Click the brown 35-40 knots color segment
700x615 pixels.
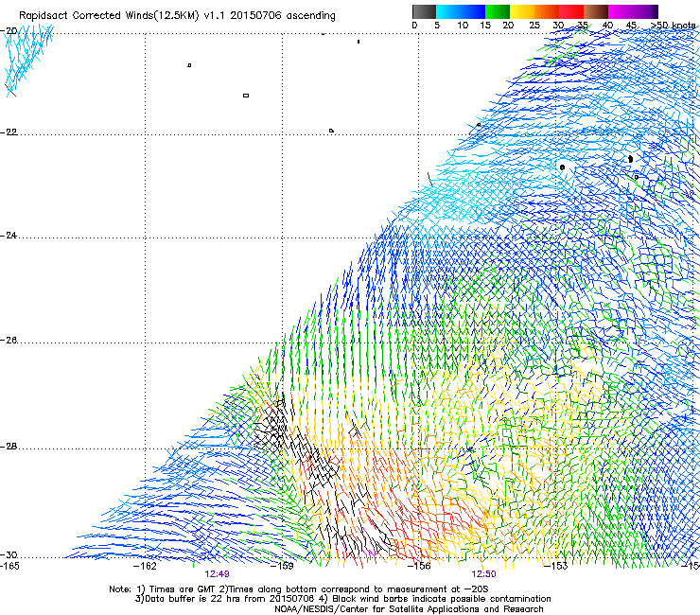[x=596, y=11]
